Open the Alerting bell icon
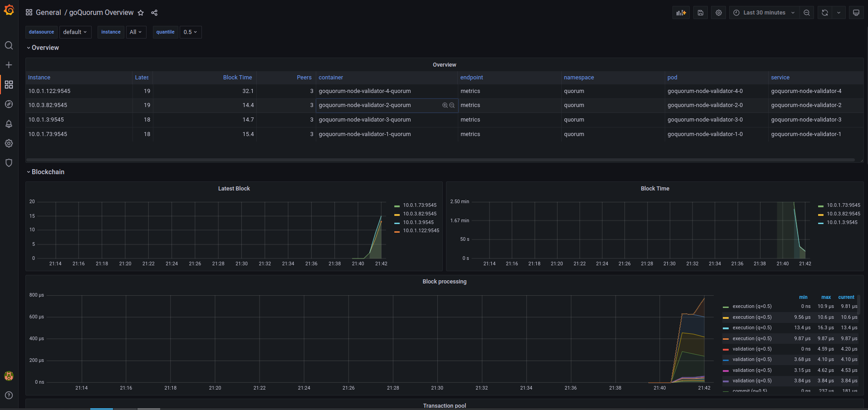868x410 pixels. (9, 124)
